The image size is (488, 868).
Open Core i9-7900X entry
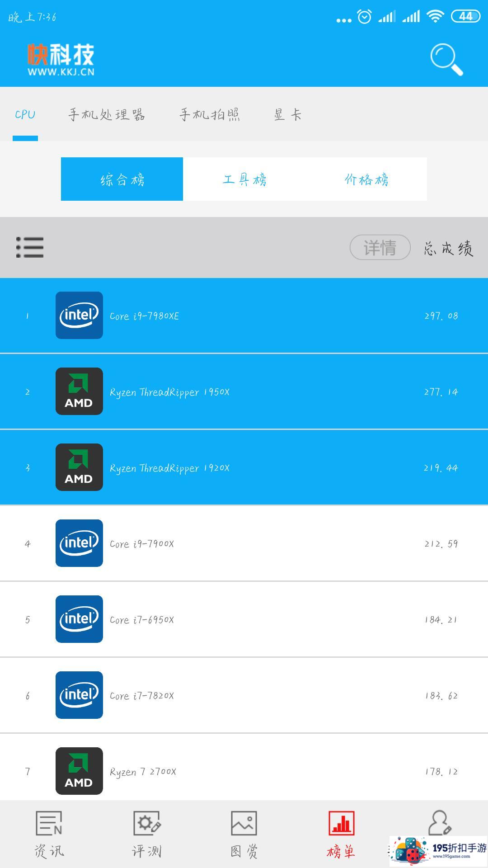(x=244, y=543)
